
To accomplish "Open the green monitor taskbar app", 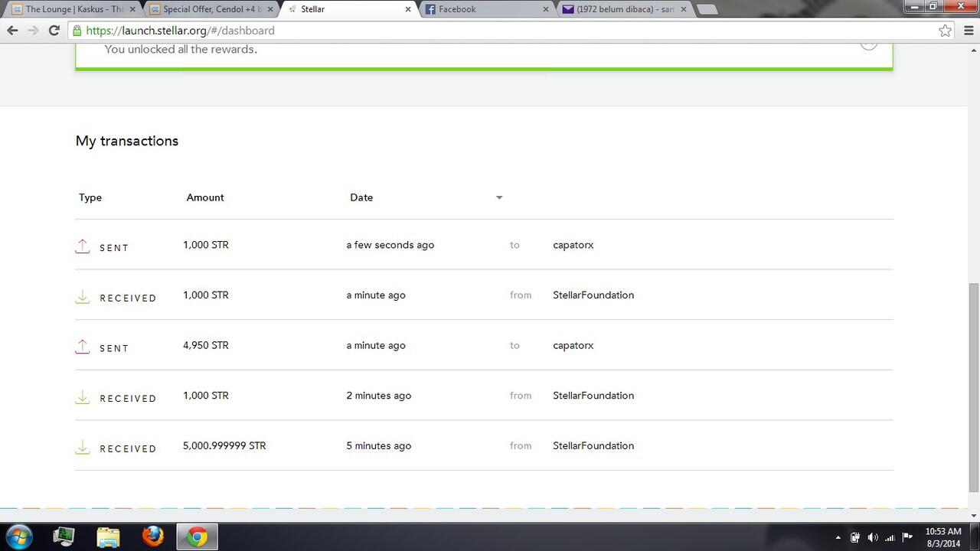I will coord(64,536).
